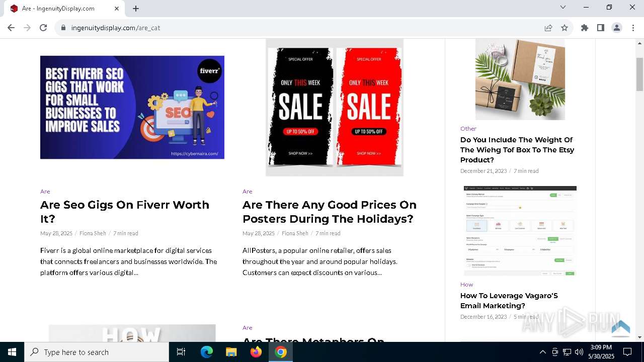Viewport: 644px width, 362px height.
Task: Launch Firefox from the taskbar
Action: pos(256,352)
